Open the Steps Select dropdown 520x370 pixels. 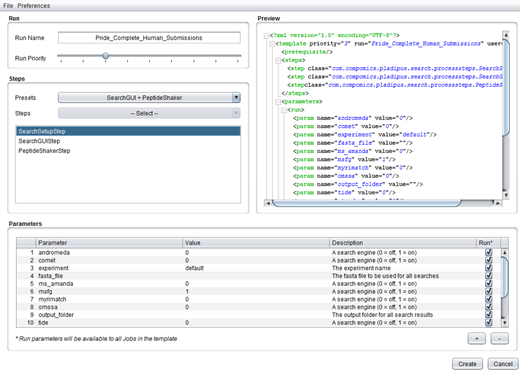coord(149,113)
